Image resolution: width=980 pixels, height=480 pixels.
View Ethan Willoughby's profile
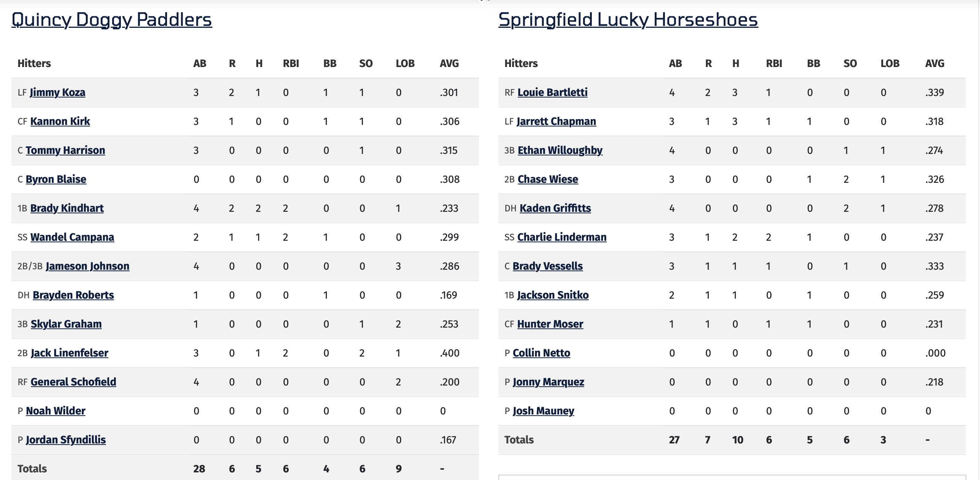coord(560,150)
